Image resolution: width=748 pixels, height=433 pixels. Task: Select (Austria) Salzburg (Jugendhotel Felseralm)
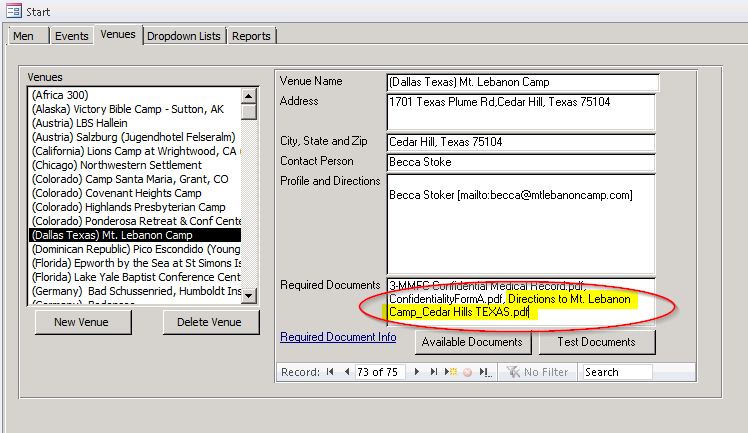click(135, 137)
